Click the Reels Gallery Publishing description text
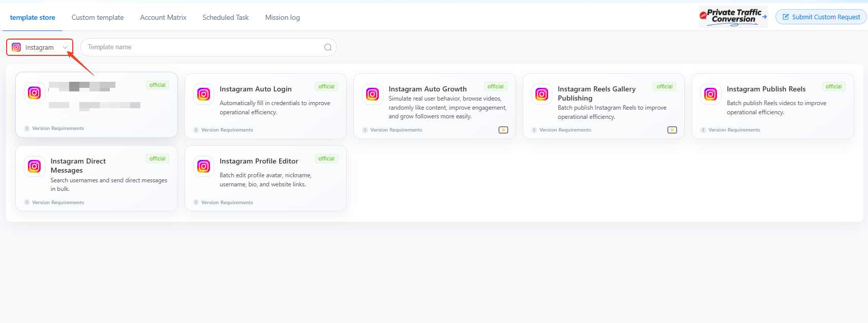This screenshot has height=323, width=868. coord(612,112)
